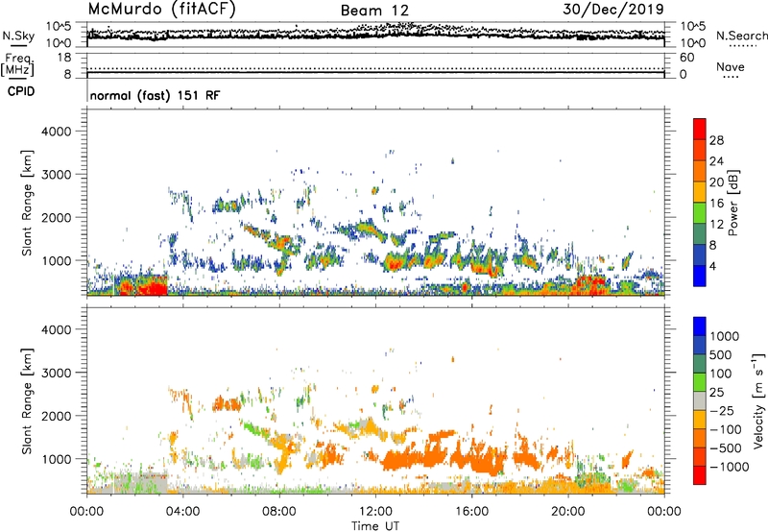Click the '500' velocity tick label
The height and width of the screenshot is (532, 768).
click(721, 355)
